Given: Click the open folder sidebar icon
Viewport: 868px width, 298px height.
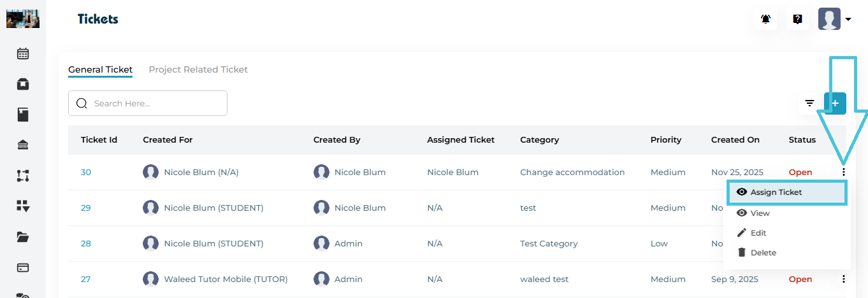Looking at the screenshot, I should 23,237.
